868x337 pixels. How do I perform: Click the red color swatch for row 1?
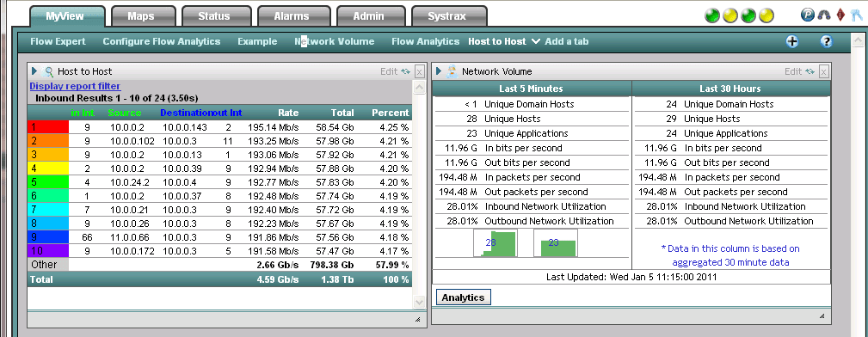click(x=48, y=126)
